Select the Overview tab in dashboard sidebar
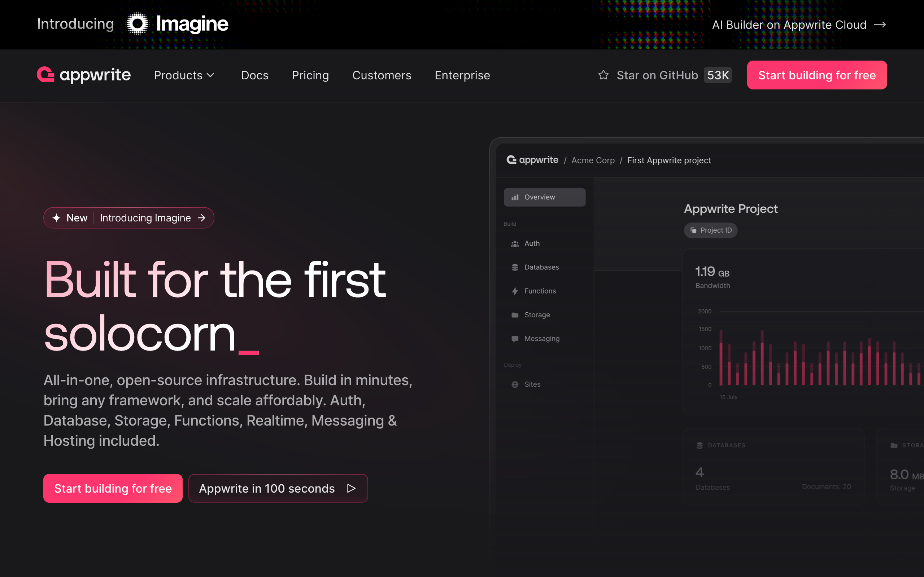 tap(544, 197)
